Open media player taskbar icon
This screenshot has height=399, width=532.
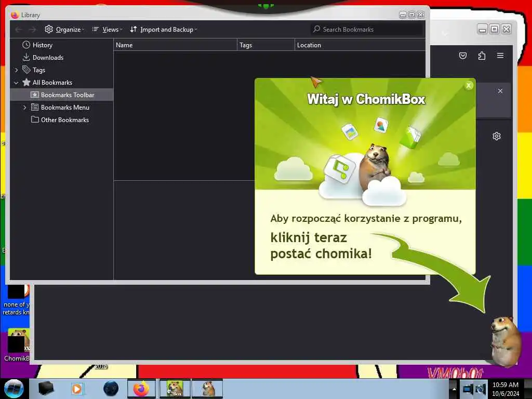(77, 389)
